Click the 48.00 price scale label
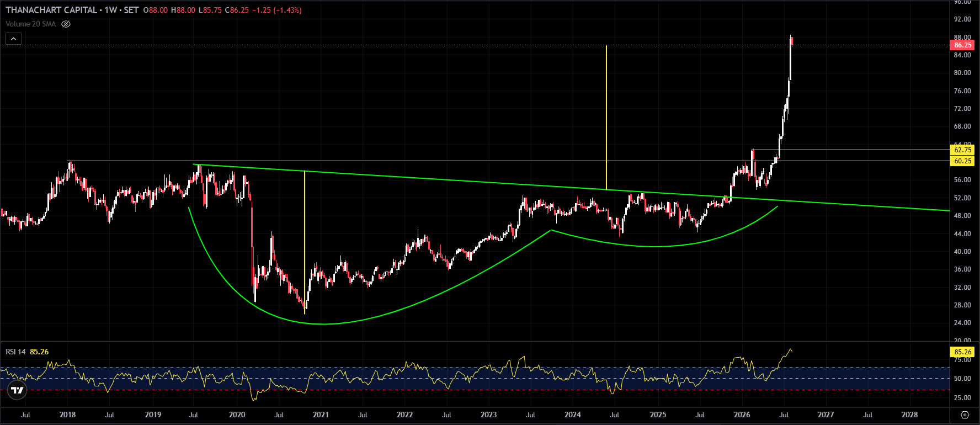 tap(962, 216)
